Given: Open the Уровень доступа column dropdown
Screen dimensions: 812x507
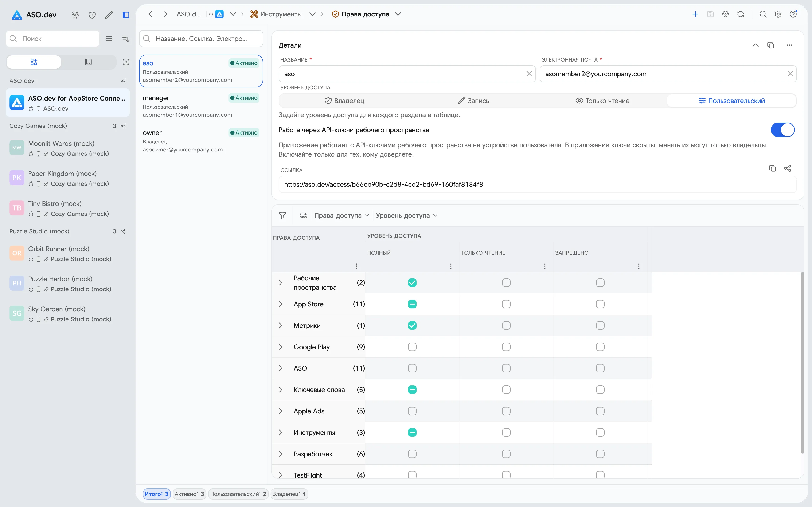Looking at the screenshot, I should 406,215.
